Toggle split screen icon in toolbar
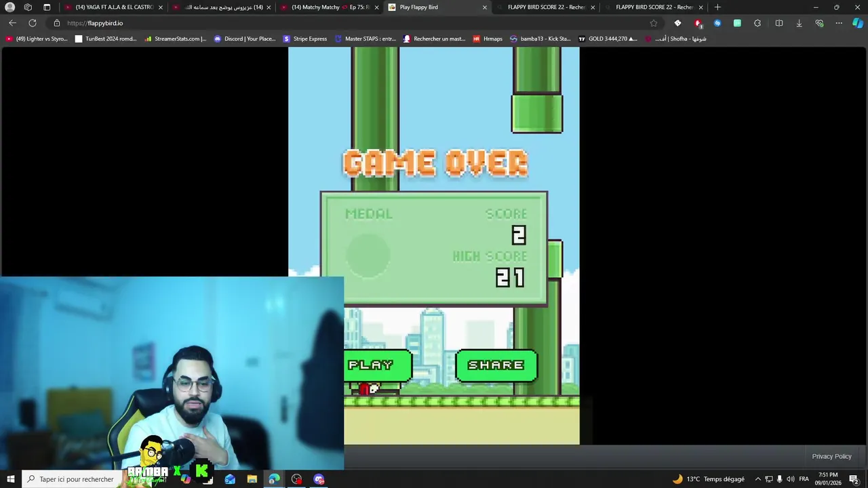 tap(778, 23)
